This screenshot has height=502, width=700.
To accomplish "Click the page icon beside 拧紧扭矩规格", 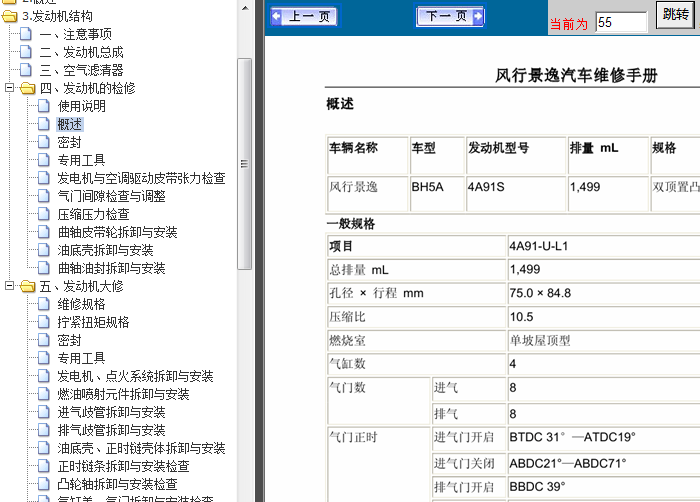I will coord(44,322).
